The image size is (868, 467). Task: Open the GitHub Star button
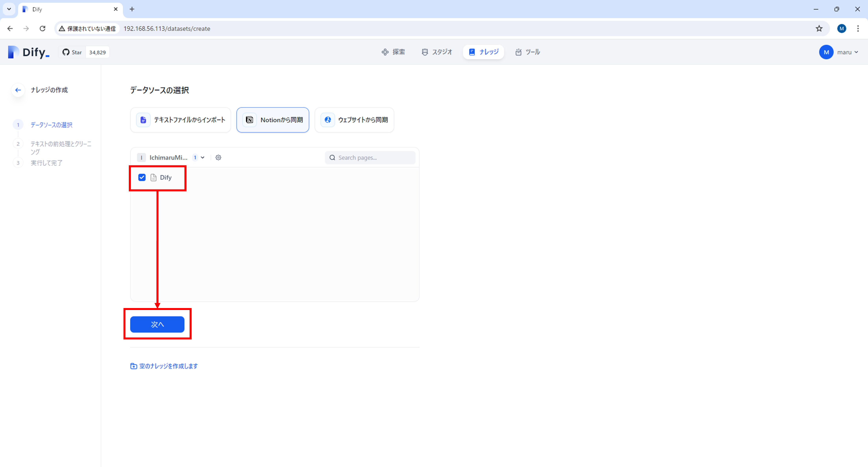[x=72, y=52]
